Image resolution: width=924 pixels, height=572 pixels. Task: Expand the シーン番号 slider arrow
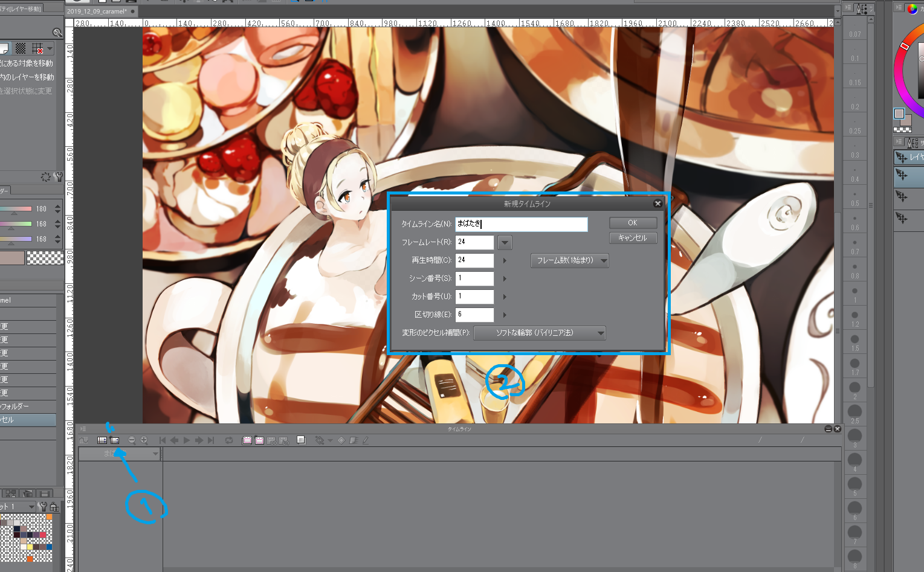[505, 278]
